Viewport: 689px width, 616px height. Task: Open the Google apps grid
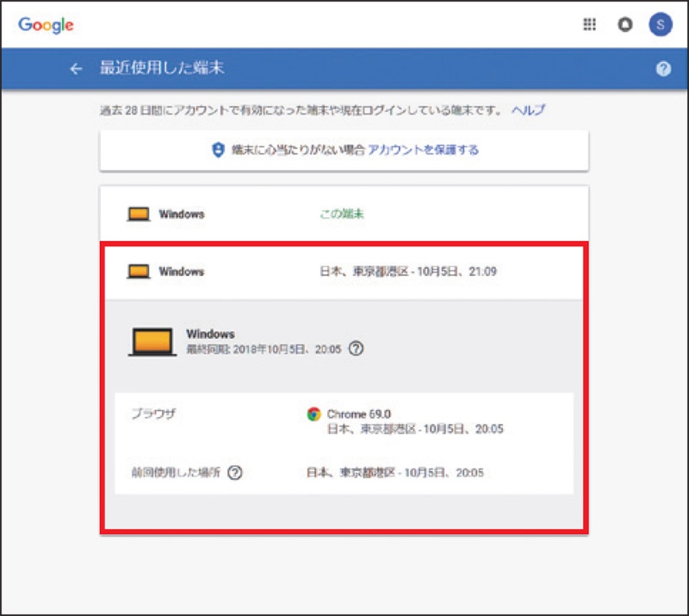[x=590, y=25]
